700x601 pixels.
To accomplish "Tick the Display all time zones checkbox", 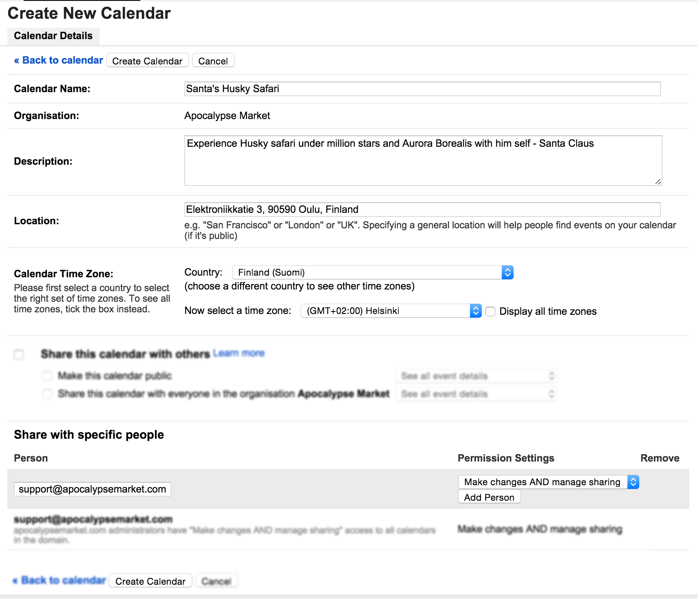I will (x=490, y=312).
